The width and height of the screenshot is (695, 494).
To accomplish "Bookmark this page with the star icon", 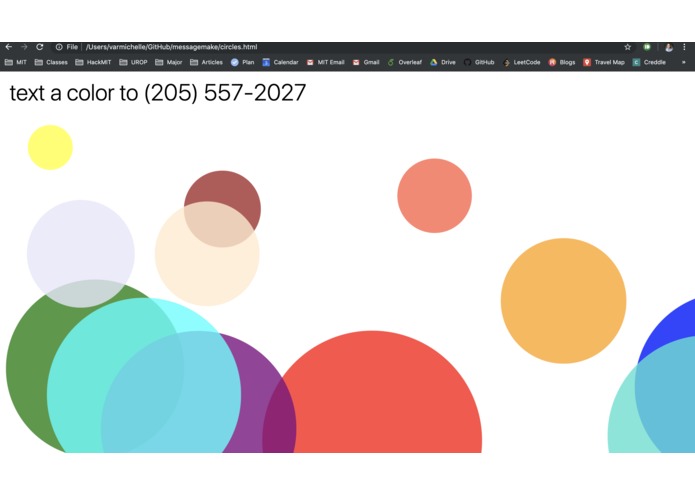I will [x=628, y=47].
